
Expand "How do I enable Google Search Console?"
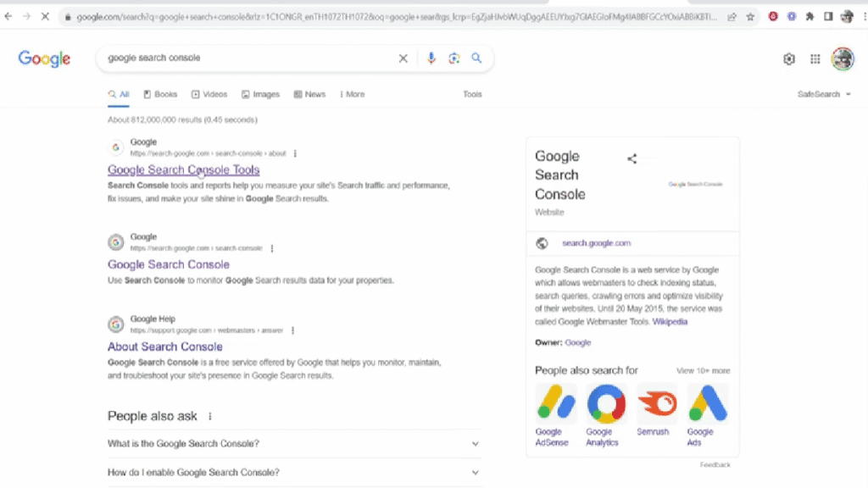click(476, 472)
